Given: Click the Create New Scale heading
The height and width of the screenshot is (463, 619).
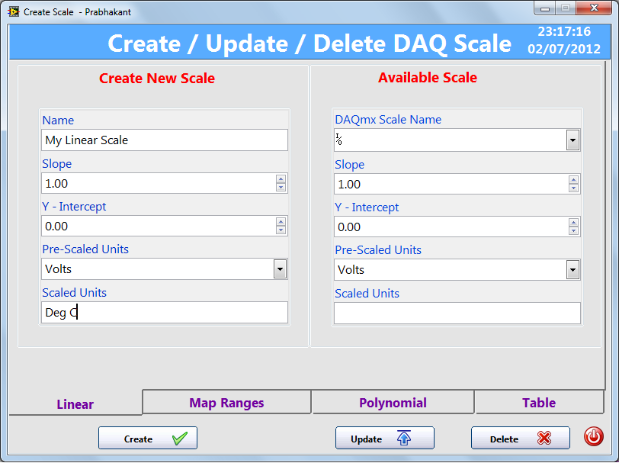Looking at the screenshot, I should point(157,78).
